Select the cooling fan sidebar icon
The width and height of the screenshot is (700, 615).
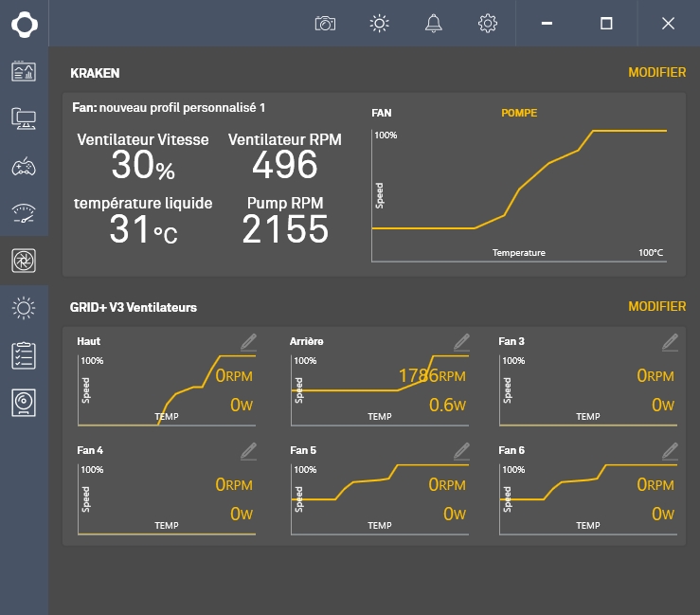24,261
